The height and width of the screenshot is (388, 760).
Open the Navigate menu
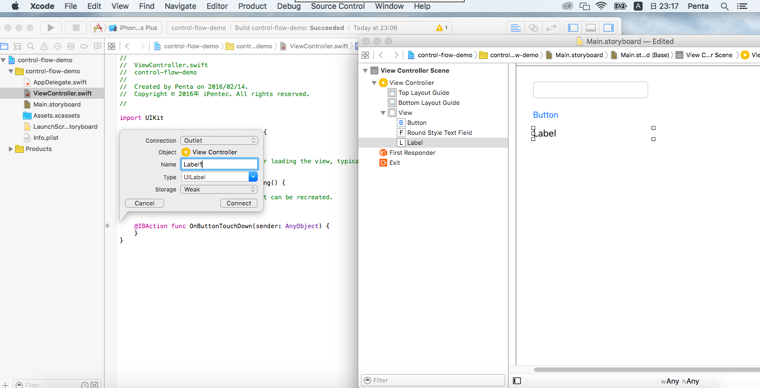180,6
